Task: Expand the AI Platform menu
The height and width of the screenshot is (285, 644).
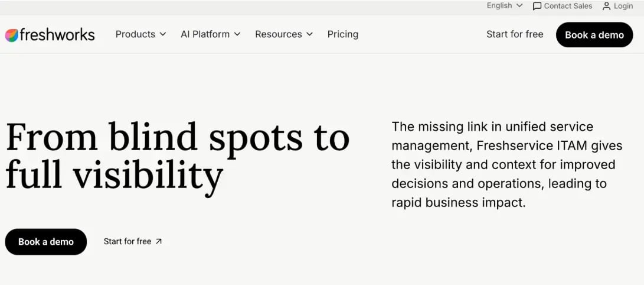Action: (210, 34)
